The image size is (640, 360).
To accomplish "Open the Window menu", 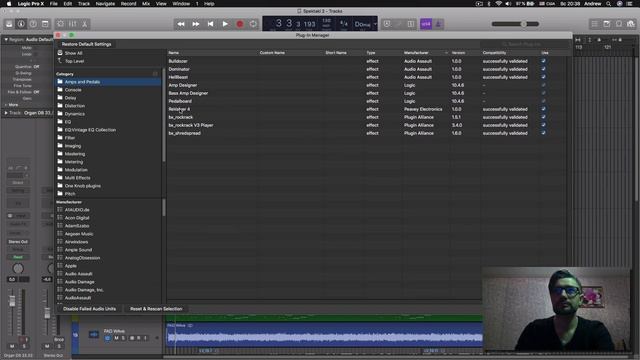I will [x=181, y=4].
